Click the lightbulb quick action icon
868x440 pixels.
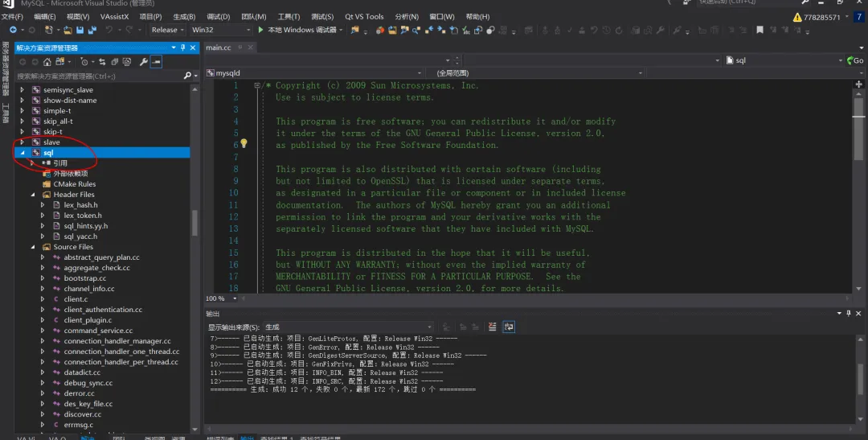point(244,145)
